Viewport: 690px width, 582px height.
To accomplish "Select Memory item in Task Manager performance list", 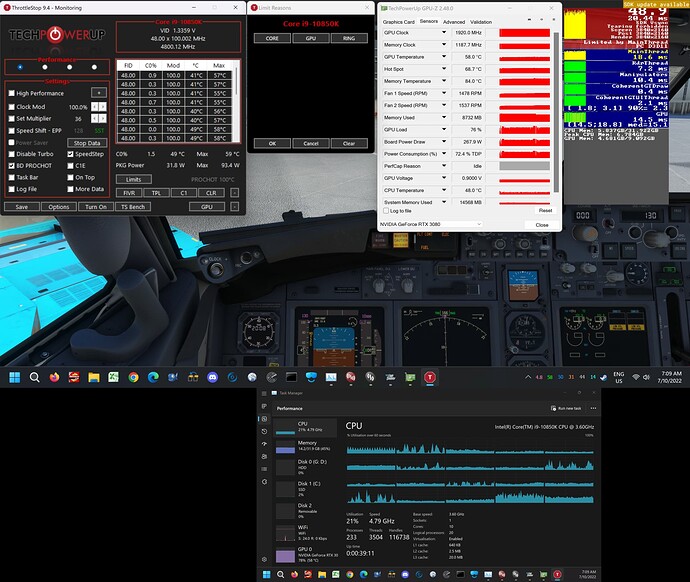I will tap(305, 446).
